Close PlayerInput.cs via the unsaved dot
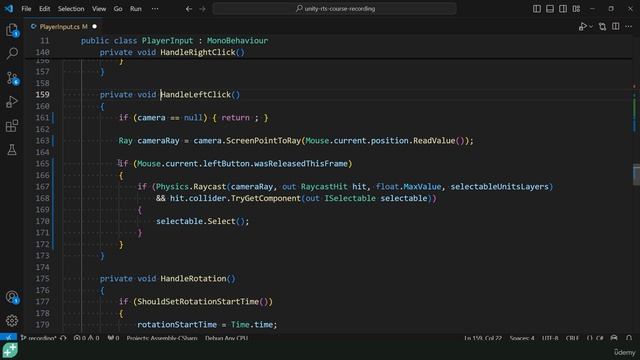 click(x=94, y=27)
